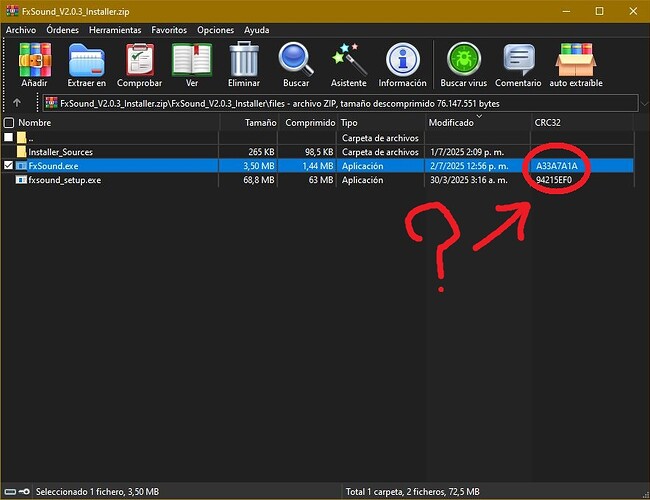Image resolution: width=650 pixels, height=500 pixels.
Task: Click the 3,50 MB size cell
Action: pyautogui.click(x=259, y=166)
